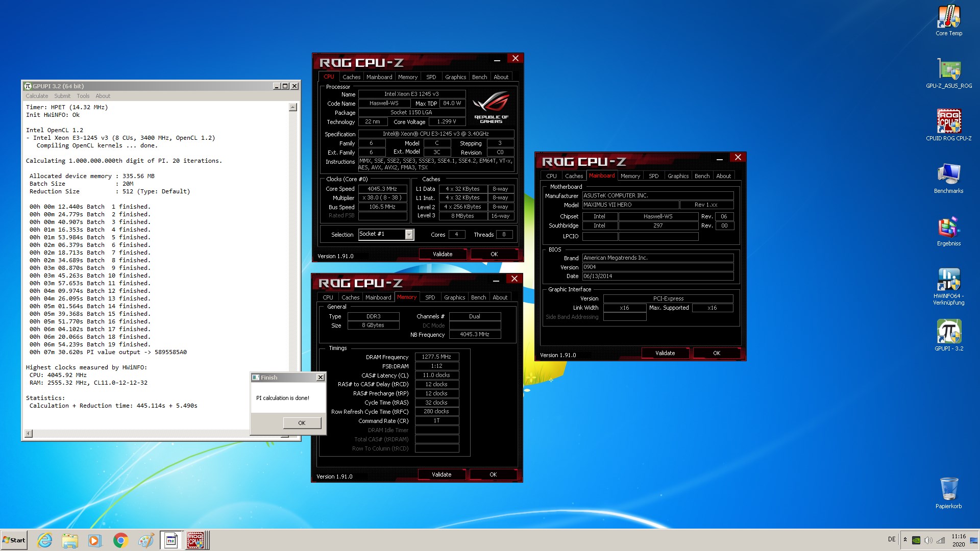Switch to Bench tab in Memory window
980x551 pixels.
pos(478,297)
